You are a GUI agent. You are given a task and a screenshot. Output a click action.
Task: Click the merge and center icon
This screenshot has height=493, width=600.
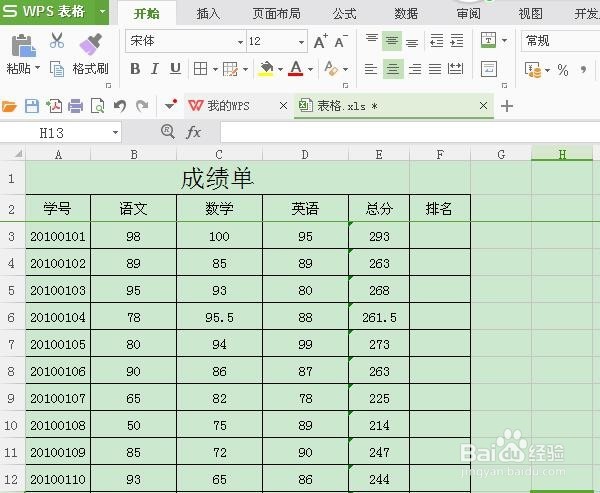(x=489, y=40)
